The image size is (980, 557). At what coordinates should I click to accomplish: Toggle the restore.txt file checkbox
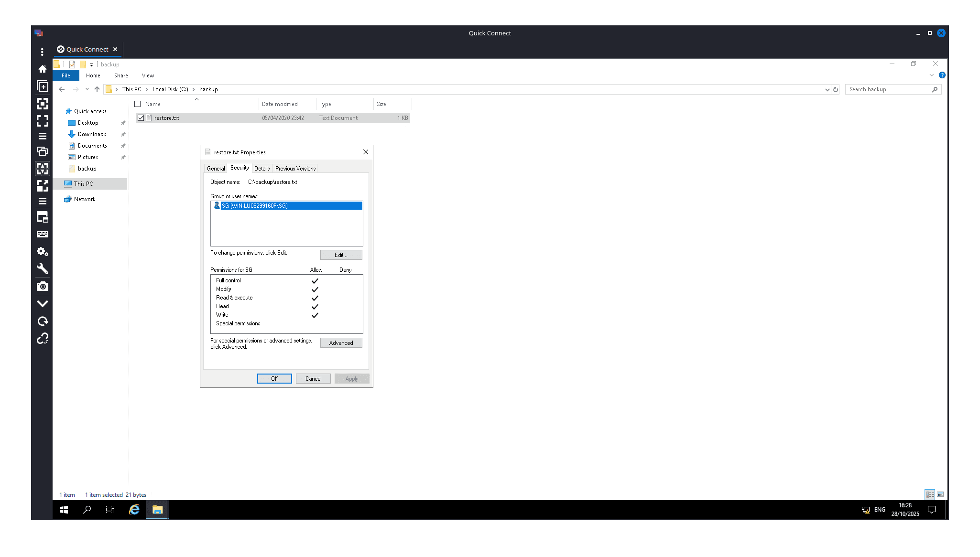(x=141, y=118)
